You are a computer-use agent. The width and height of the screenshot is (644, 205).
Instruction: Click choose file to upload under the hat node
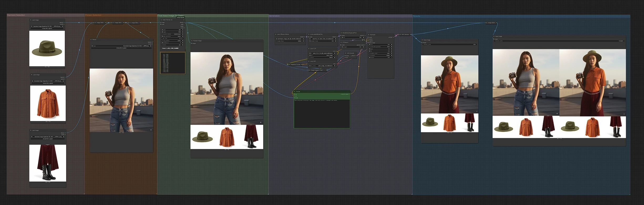(x=47, y=28)
